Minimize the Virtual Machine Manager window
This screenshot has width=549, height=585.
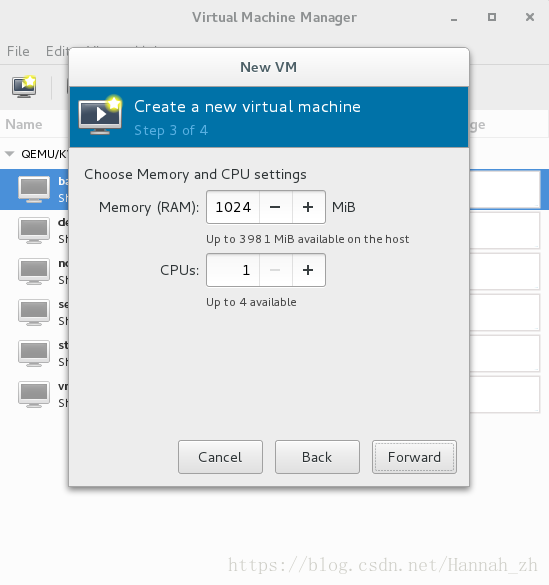[x=454, y=18]
